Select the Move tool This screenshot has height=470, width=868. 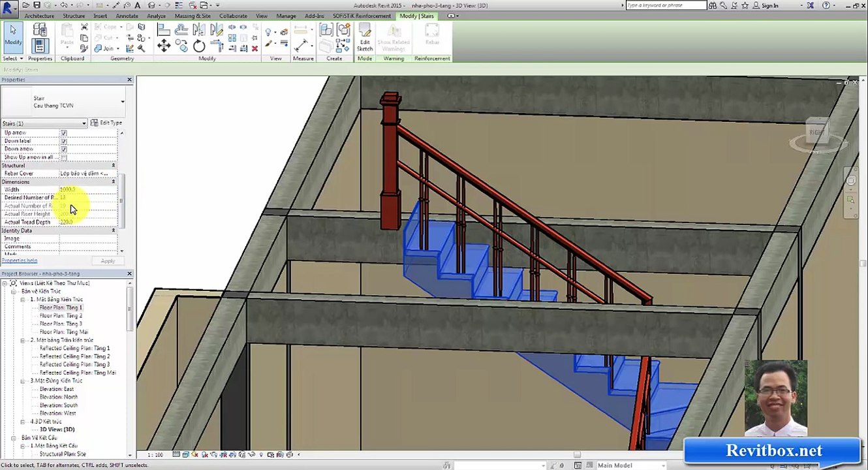click(164, 46)
